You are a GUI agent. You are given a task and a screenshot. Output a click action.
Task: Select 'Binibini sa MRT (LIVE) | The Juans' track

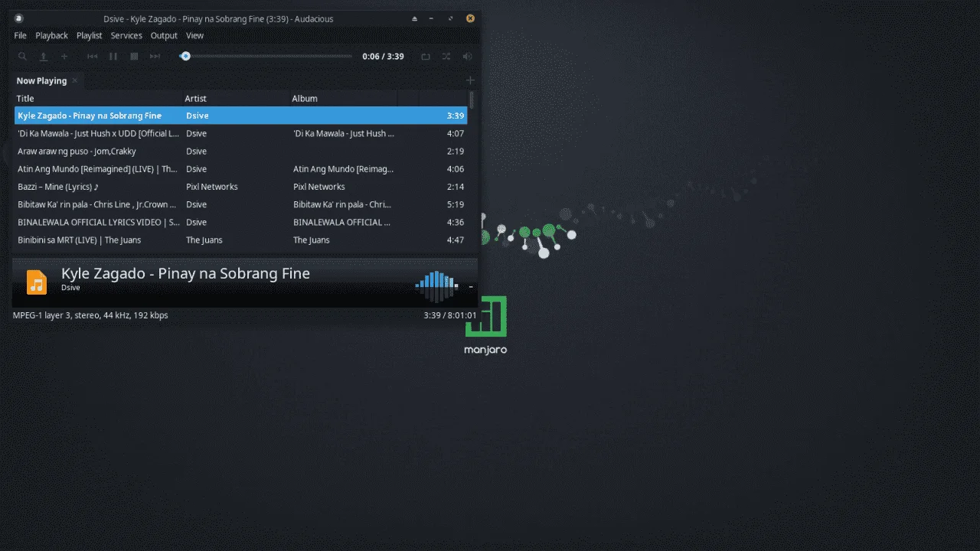coord(240,240)
